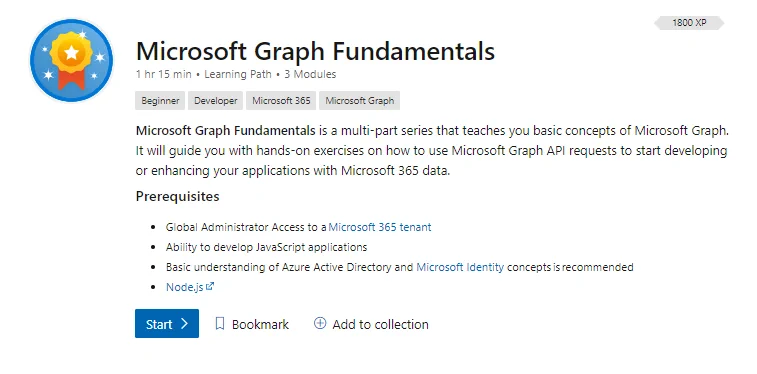Image resolution: width=757 pixels, height=374 pixels.
Task: Click the 3 Modules text
Action: [x=310, y=74]
